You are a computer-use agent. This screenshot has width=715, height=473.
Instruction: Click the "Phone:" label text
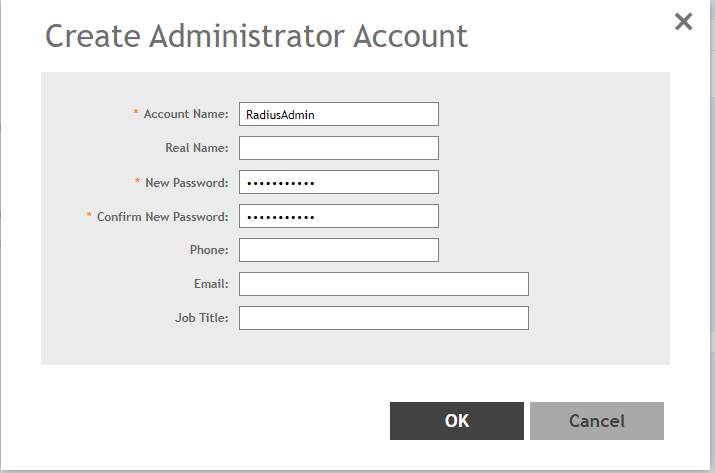[209, 250]
